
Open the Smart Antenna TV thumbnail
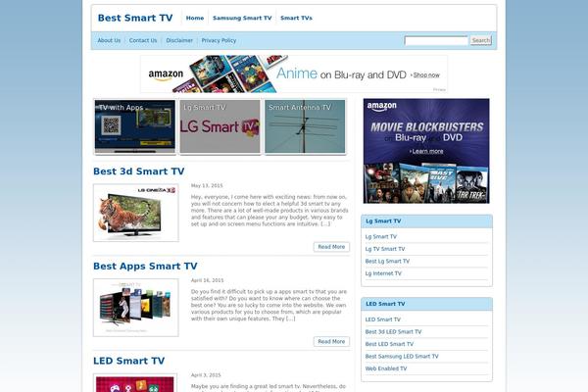pyautogui.click(x=305, y=126)
